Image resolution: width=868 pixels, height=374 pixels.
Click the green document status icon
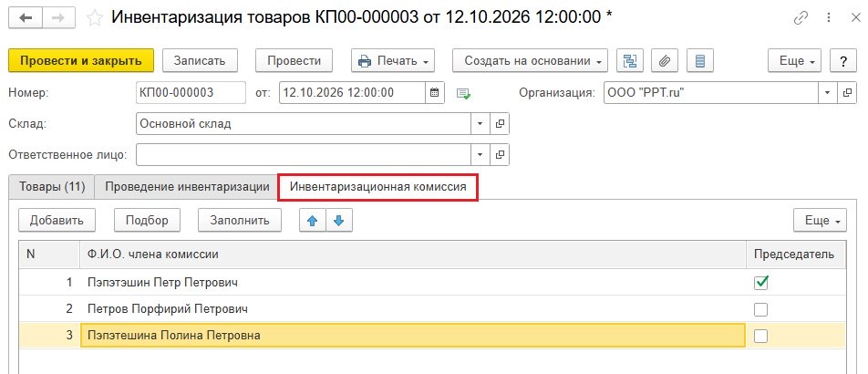[x=463, y=93]
